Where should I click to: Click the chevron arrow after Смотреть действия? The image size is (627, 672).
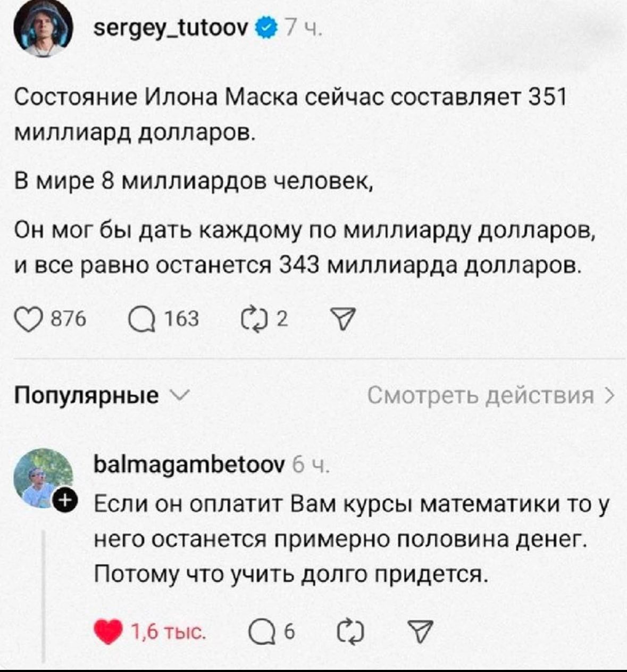click(x=610, y=396)
